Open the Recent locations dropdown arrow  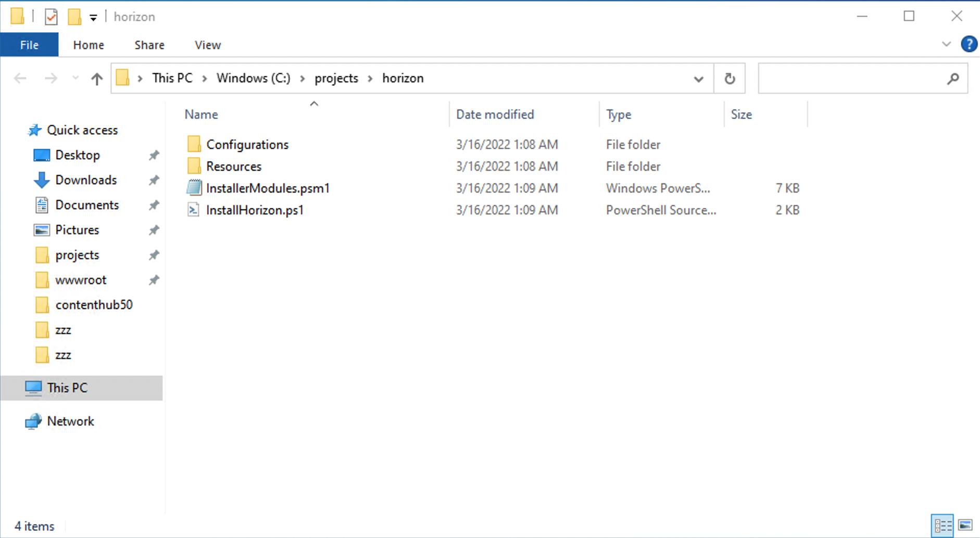(76, 79)
